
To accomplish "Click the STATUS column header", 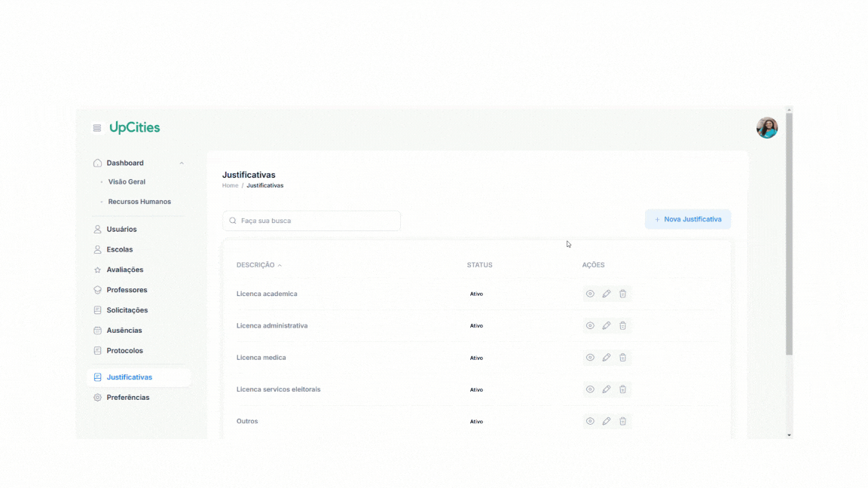I will point(479,265).
